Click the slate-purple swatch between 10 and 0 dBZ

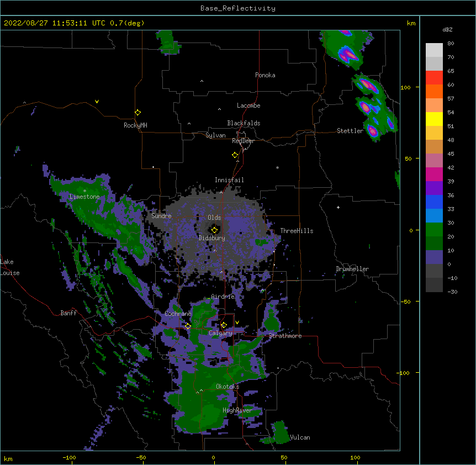point(434,257)
